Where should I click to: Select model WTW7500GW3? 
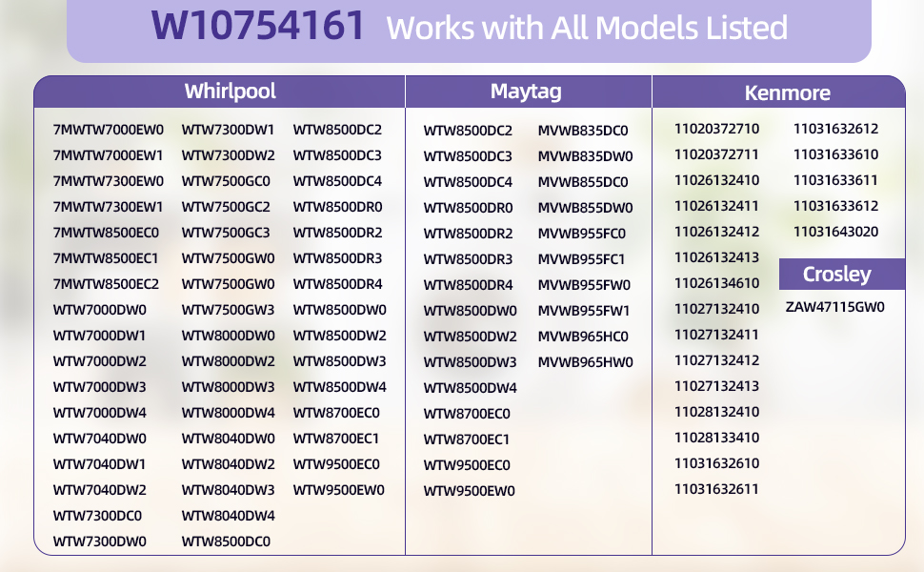228,310
